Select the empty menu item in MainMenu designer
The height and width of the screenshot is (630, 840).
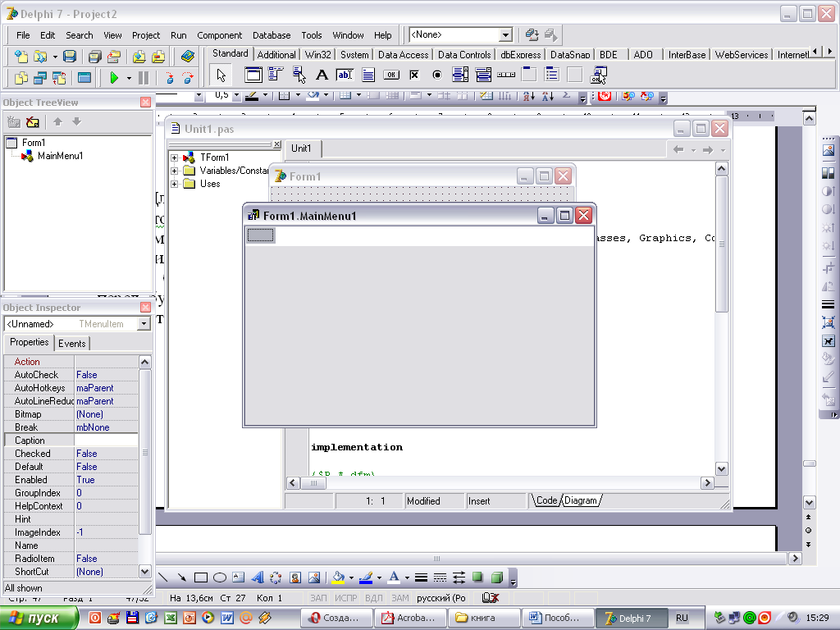260,235
